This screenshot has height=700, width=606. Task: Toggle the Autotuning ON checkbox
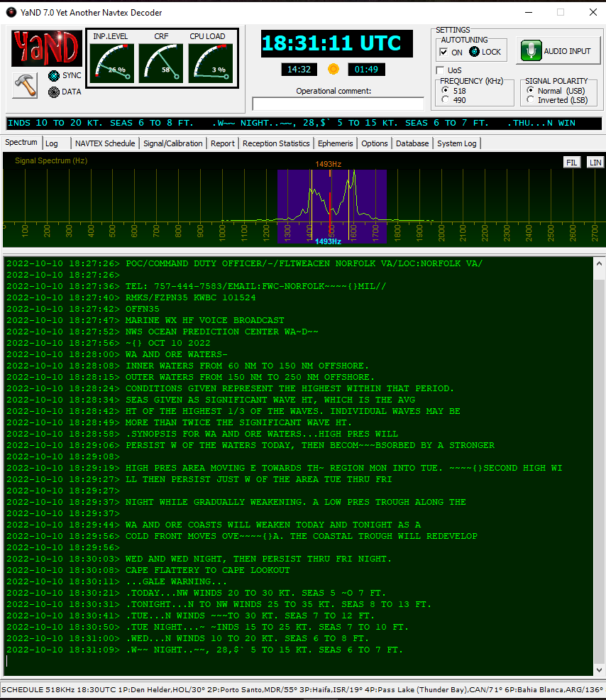444,53
